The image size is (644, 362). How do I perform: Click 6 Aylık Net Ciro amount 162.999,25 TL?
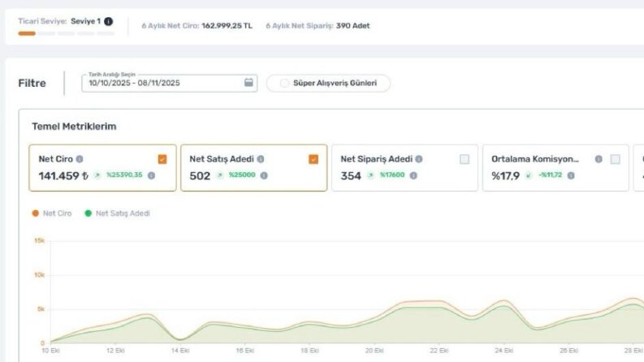click(227, 25)
